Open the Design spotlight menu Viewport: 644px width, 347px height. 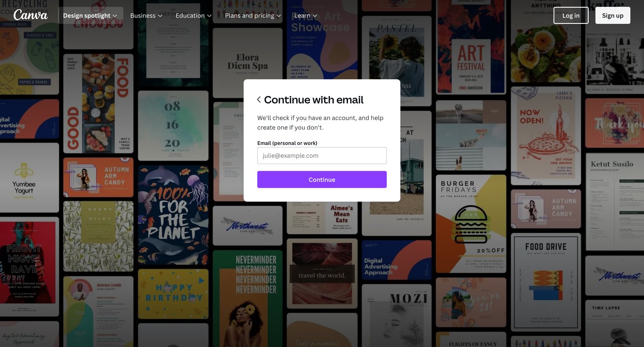pos(90,15)
